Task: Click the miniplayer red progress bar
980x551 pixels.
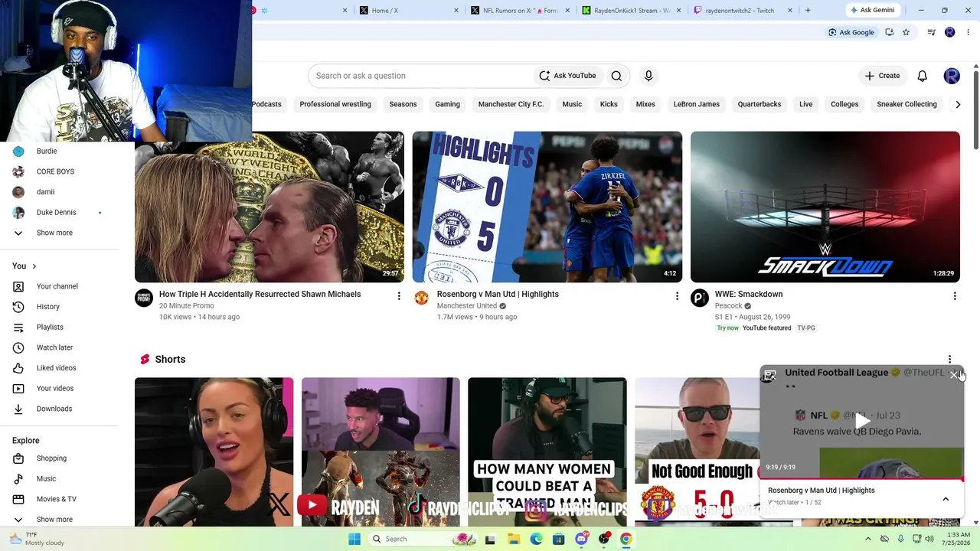Action: click(x=862, y=480)
